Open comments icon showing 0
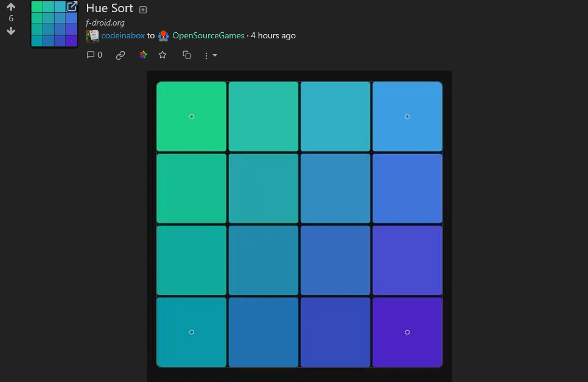Image resolution: width=588 pixels, height=382 pixels. point(94,55)
